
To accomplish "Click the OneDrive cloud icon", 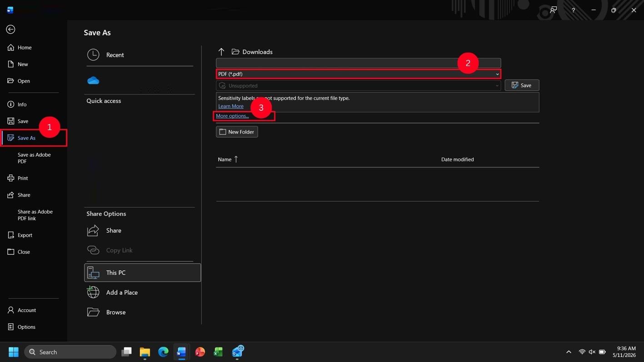I will (93, 80).
